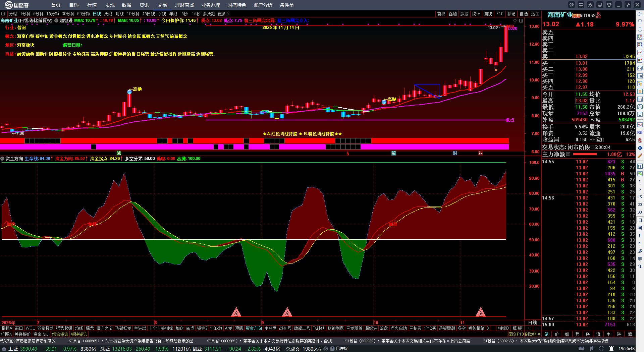Open the 国盛特色 menu
644x352 pixels.
[x=237, y=5]
